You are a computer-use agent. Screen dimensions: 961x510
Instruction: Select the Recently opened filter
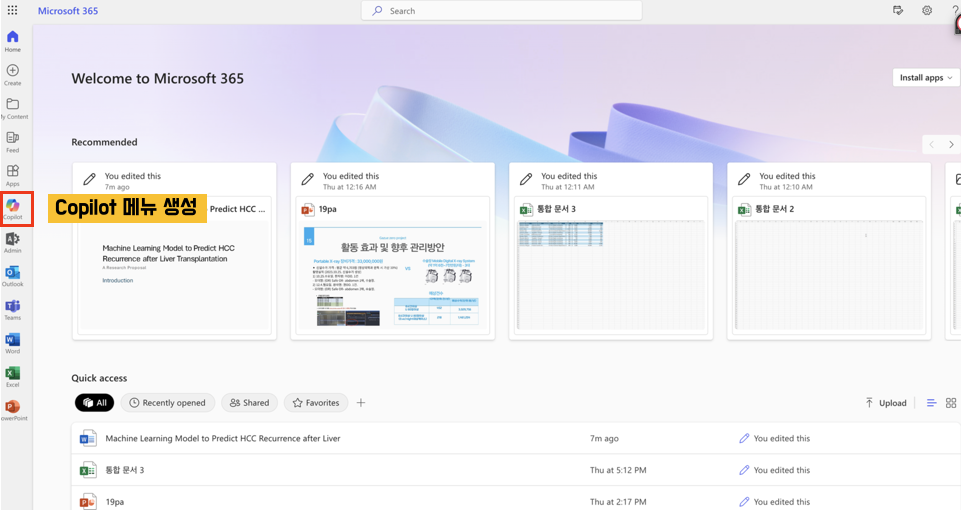[x=167, y=403]
